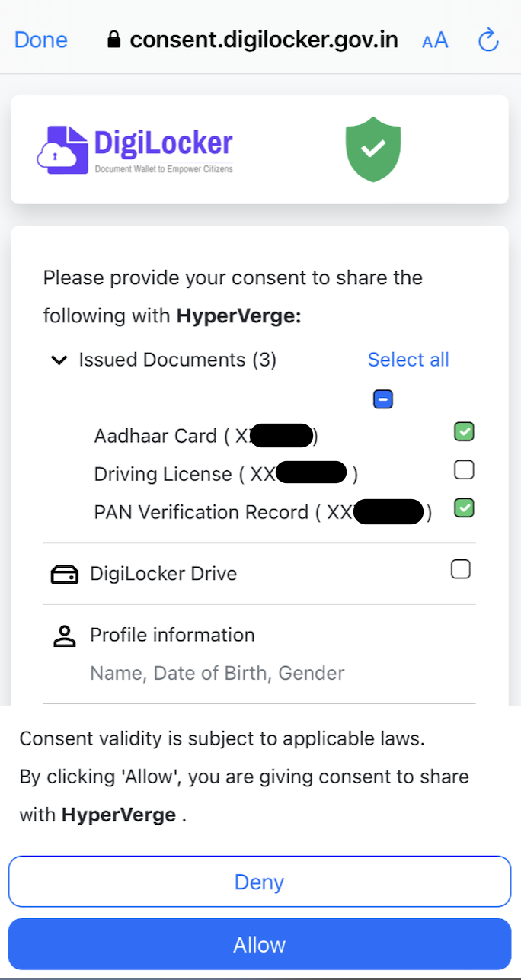Click the green shield checkmark icon
This screenshot has width=521, height=980.
[372, 149]
